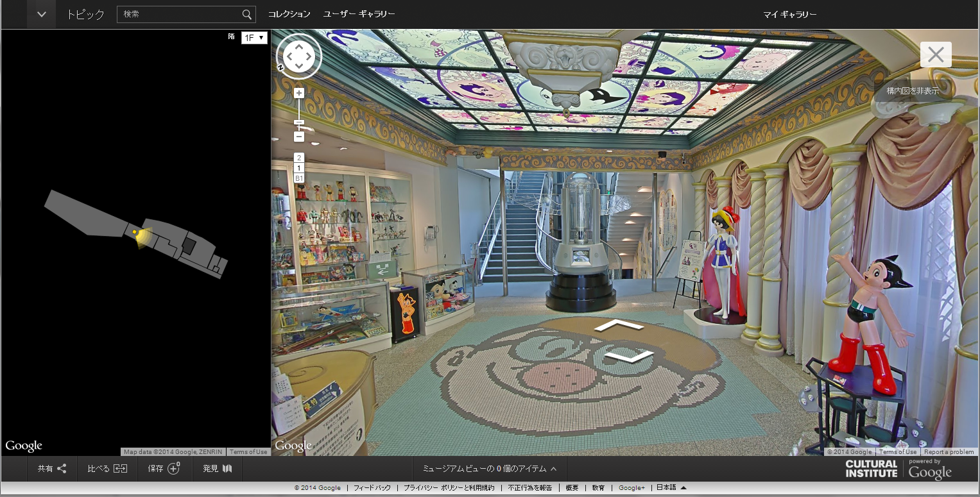Screen dimensions: 980x497
Task: Click the 概要 footer link
Action: point(572,488)
